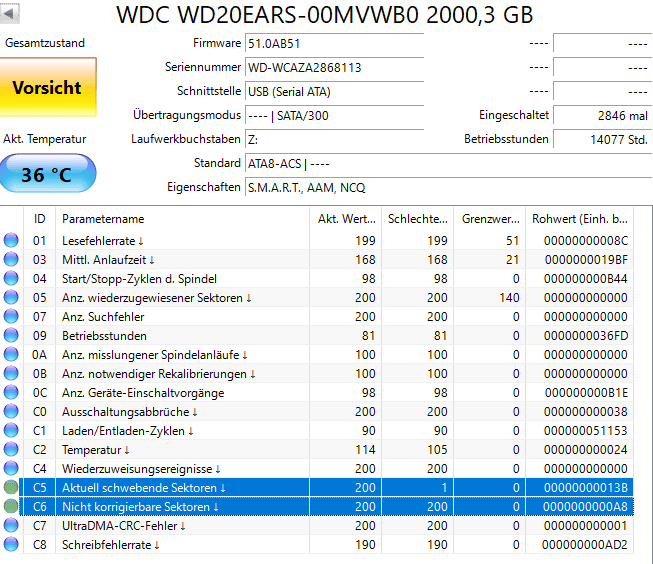Click raw value 000000051153
This screenshot has height=564, width=653.
point(586,431)
